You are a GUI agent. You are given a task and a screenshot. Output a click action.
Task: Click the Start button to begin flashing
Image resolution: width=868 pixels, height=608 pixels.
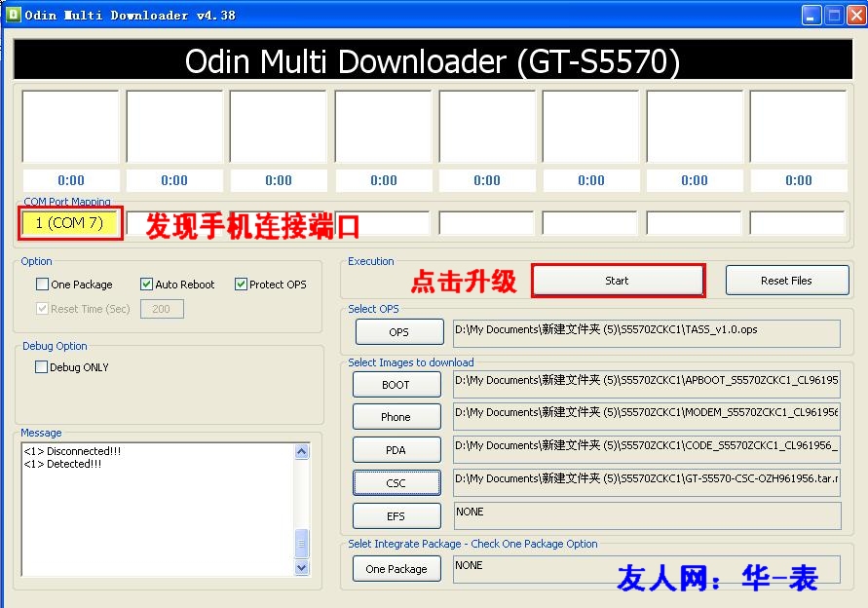click(x=618, y=281)
